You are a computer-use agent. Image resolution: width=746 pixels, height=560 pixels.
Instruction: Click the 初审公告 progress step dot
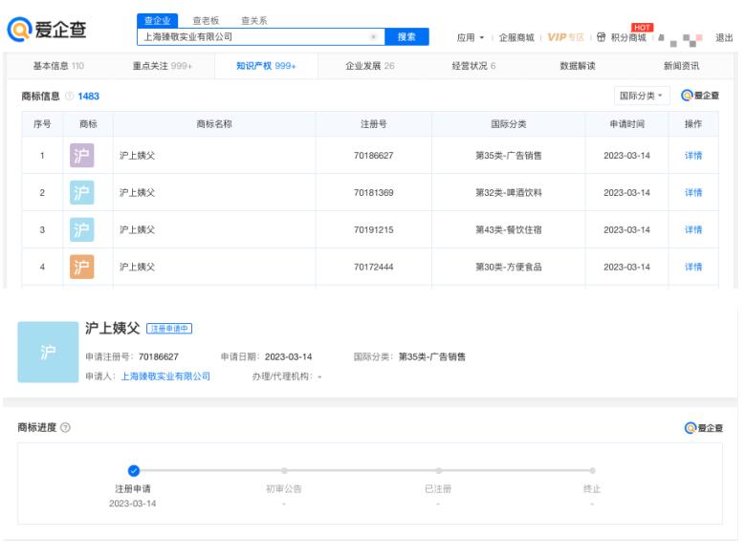(284, 470)
